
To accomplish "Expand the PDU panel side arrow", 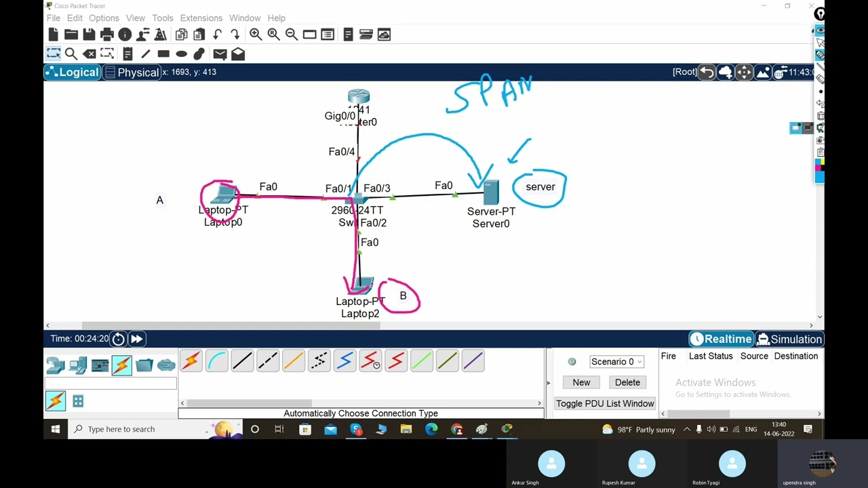I will [x=549, y=383].
